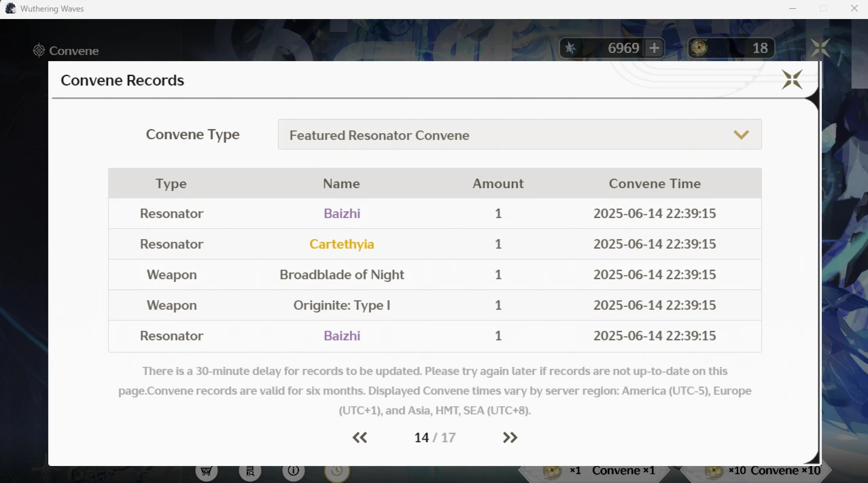Go to next records page
The width and height of the screenshot is (868, 483).
(510, 437)
